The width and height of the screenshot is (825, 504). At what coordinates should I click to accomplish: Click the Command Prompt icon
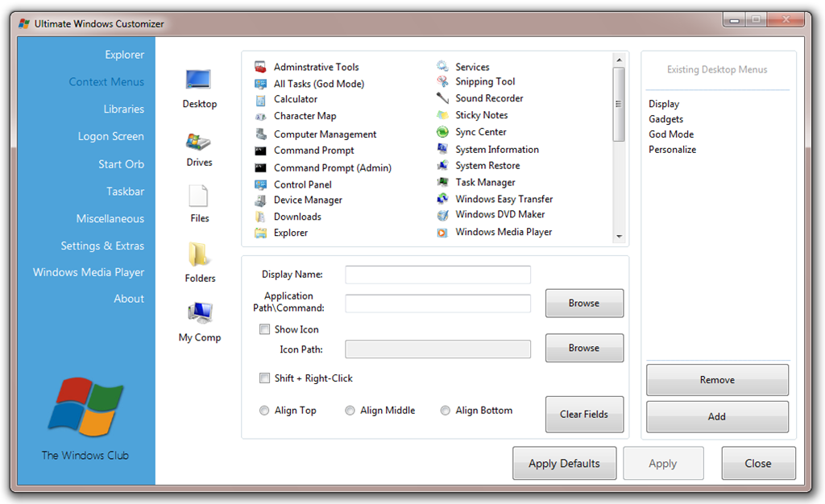point(260,151)
